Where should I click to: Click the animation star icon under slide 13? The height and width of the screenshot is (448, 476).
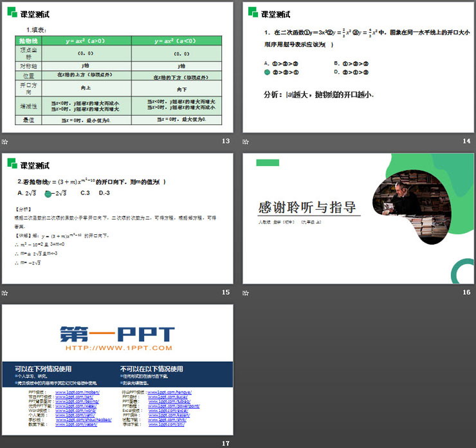coord(5,142)
